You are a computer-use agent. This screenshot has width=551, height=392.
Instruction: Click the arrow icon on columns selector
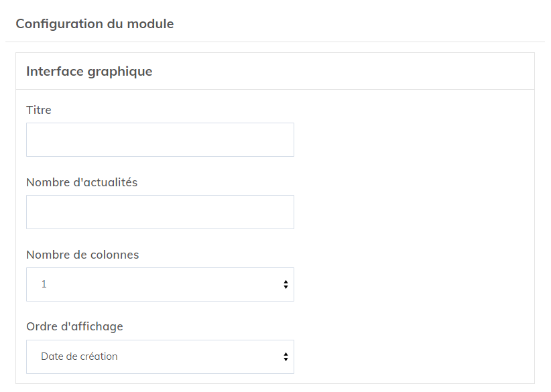click(286, 284)
